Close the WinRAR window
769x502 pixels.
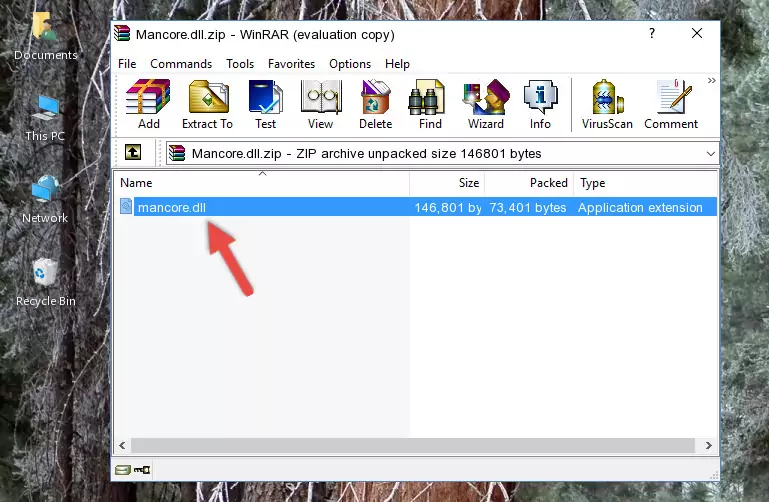(697, 33)
